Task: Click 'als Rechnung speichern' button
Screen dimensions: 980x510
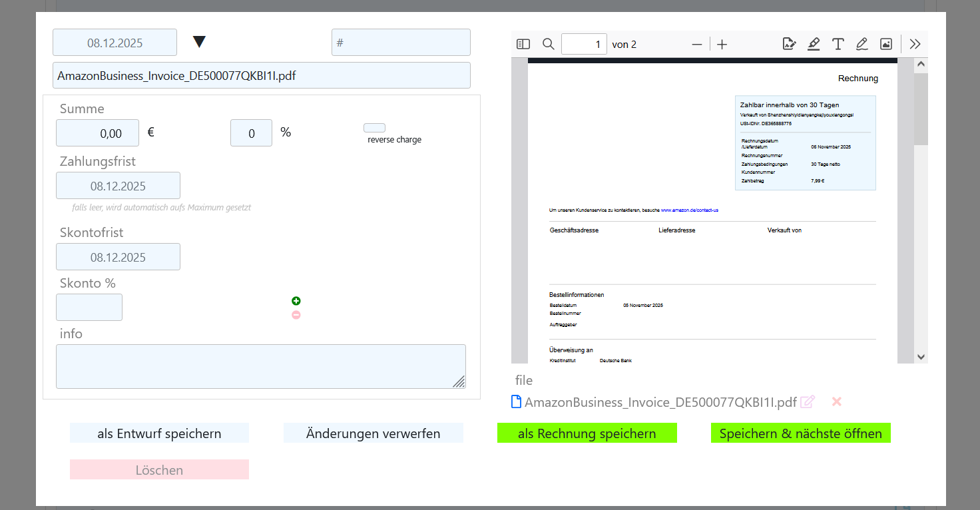Action: [587, 433]
